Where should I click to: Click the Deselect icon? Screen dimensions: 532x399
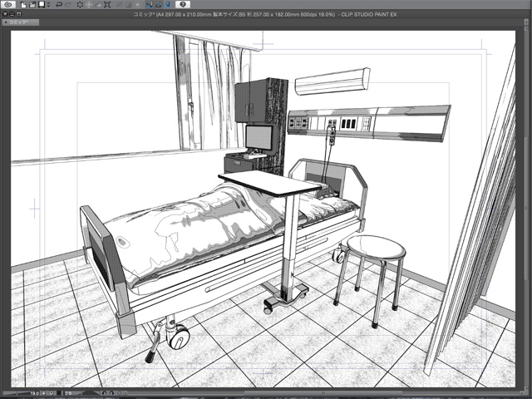(x=119, y=5)
